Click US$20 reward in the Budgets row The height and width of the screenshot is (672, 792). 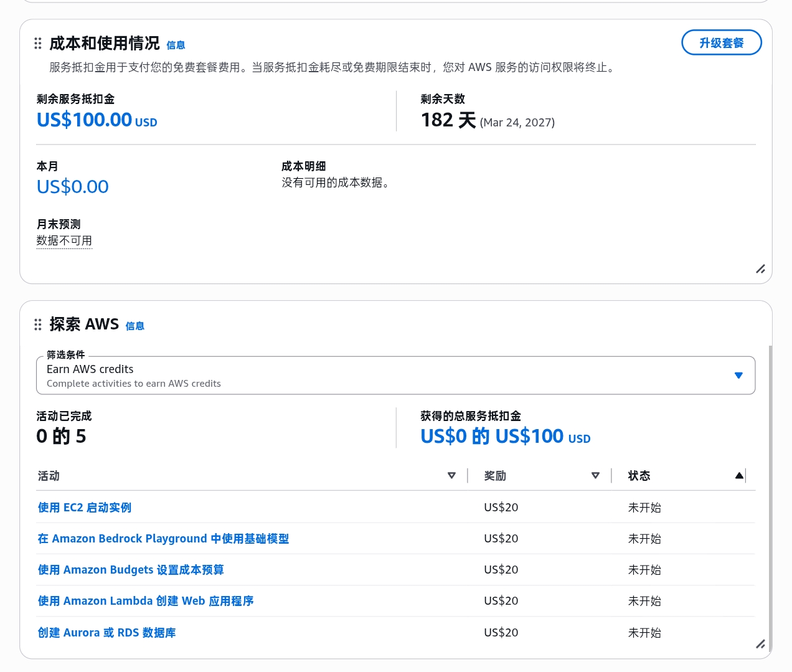501,570
